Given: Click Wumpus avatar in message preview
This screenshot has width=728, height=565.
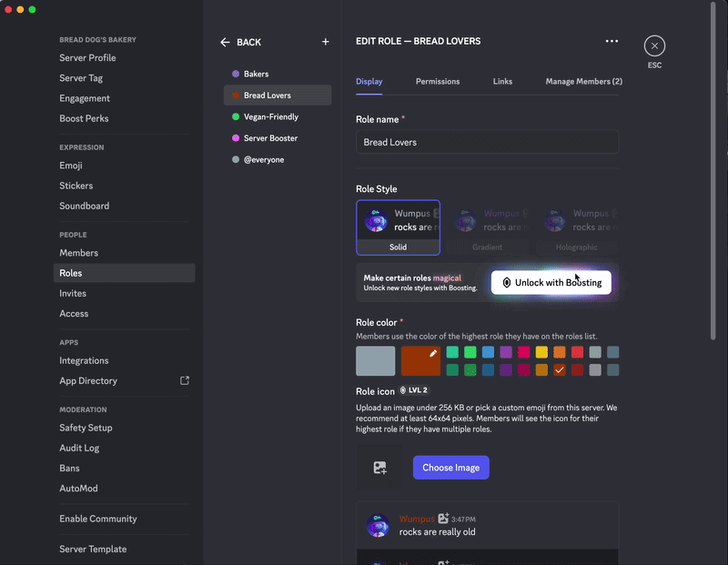Looking at the screenshot, I should 378,525.
